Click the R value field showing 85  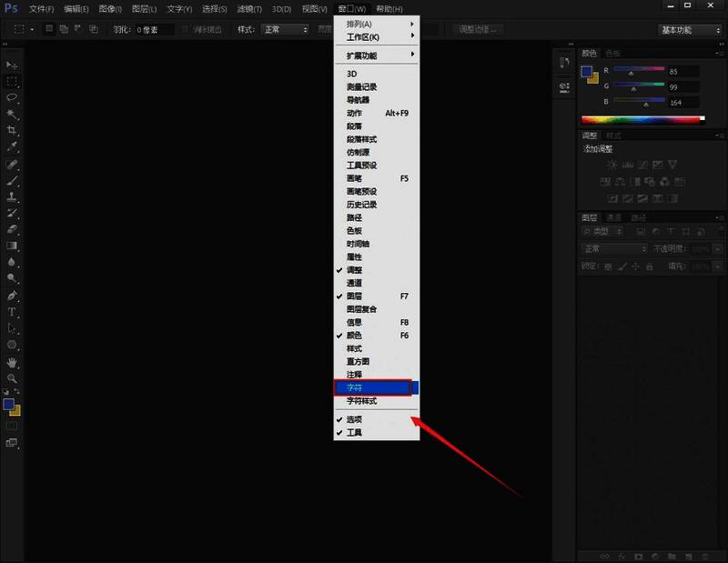[682, 71]
